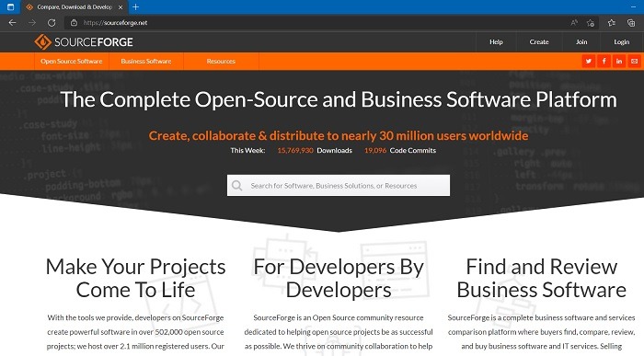This screenshot has height=356, width=644.
Task: Open SourceForge Facebook page icon
Action: click(x=604, y=62)
